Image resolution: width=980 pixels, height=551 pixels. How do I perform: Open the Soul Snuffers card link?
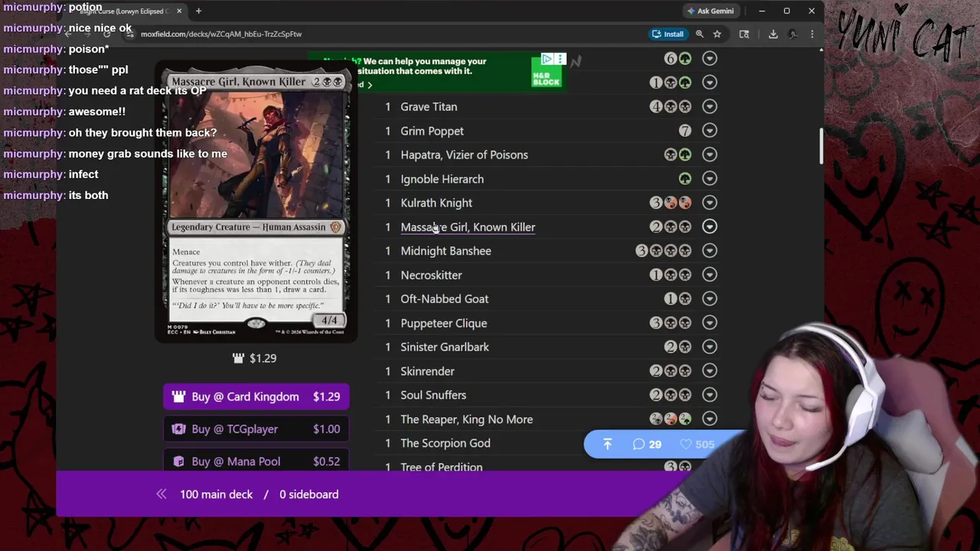(433, 395)
